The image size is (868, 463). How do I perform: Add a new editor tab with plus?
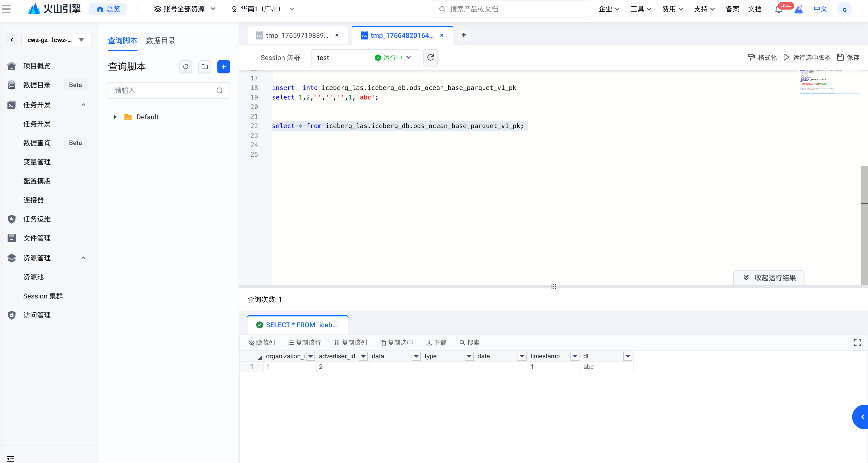point(464,35)
